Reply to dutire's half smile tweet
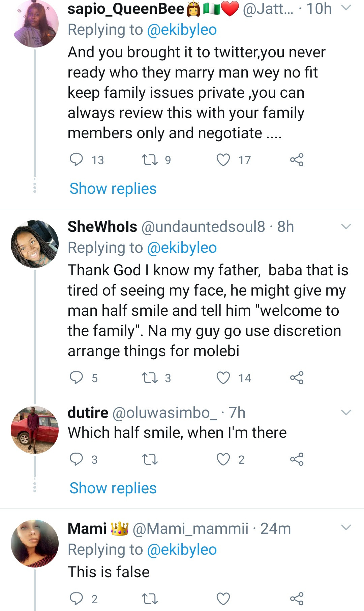Image resolution: width=364 pixels, height=611 pixels. pyautogui.click(x=76, y=459)
